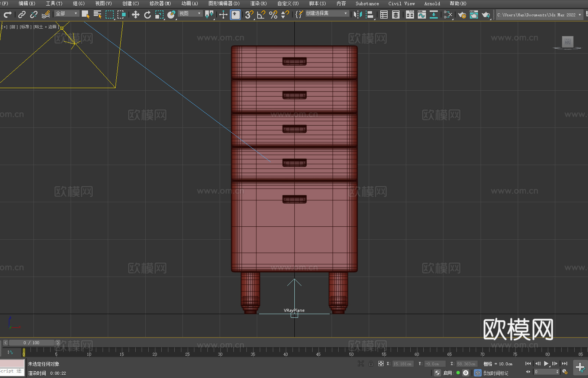This screenshot has width=588, height=378.
Task: Open the Civil View menu
Action: coord(401,3)
